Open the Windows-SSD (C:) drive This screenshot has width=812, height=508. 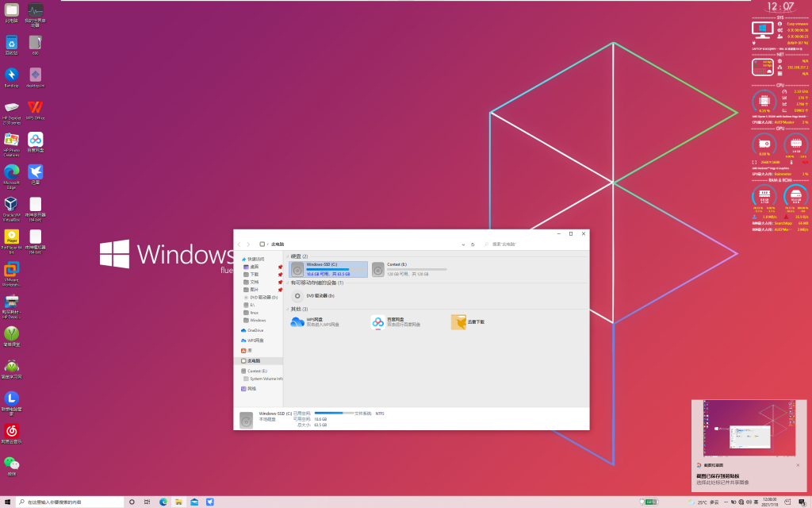tap(328, 269)
